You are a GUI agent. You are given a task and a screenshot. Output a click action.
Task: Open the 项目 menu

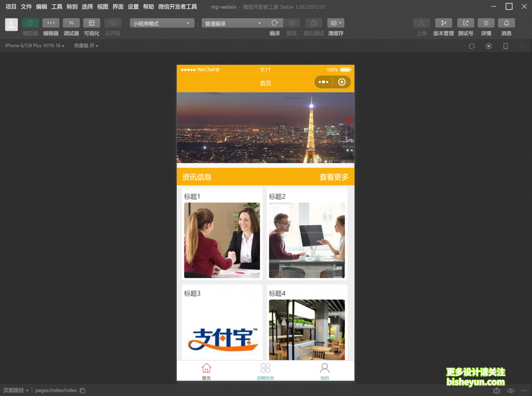11,6
